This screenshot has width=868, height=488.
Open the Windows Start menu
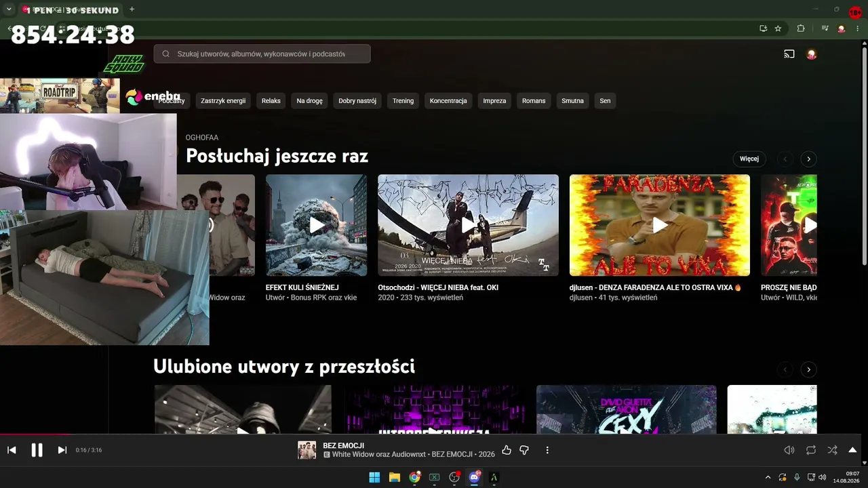point(374,477)
